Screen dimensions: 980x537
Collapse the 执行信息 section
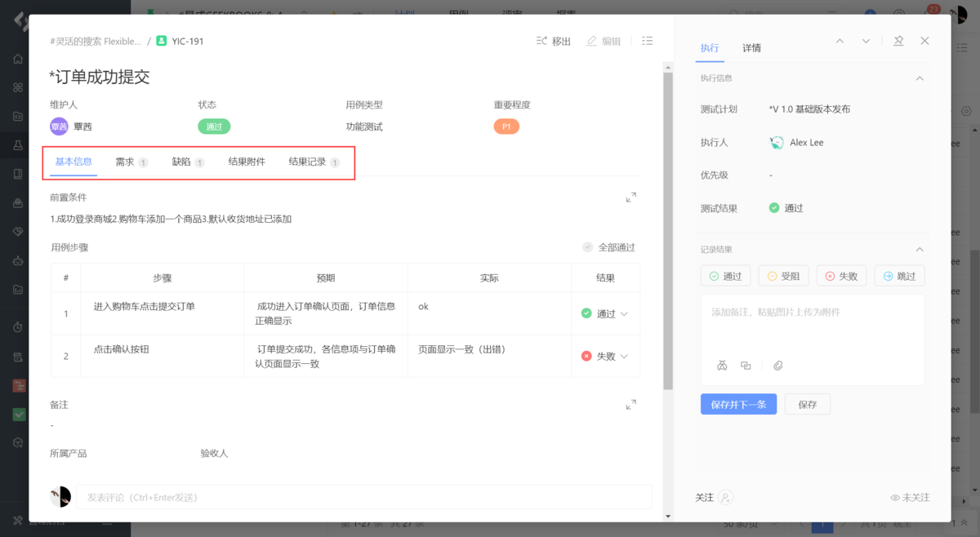pyautogui.click(x=920, y=78)
